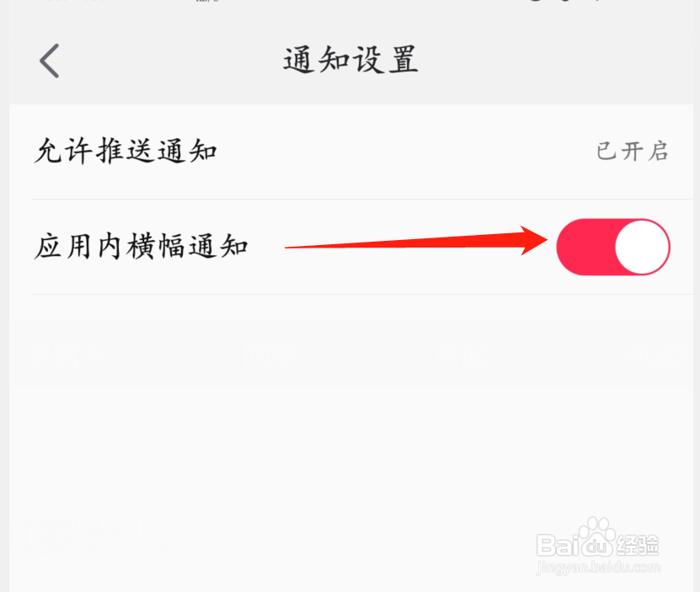Tap the white knob of the banner toggle

coord(642,247)
